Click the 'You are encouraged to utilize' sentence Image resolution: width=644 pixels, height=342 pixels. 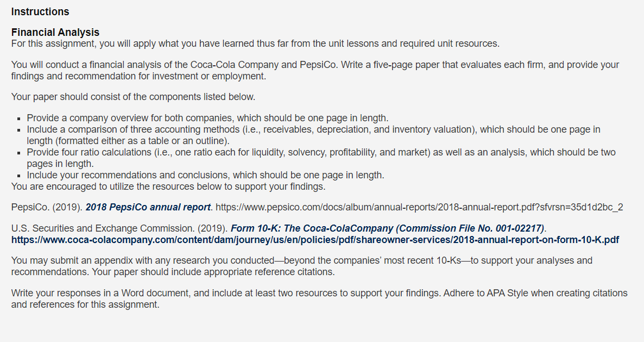(x=168, y=187)
